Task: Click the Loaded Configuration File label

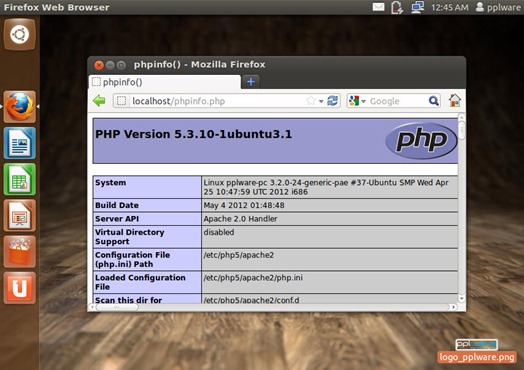Action: 140,282
